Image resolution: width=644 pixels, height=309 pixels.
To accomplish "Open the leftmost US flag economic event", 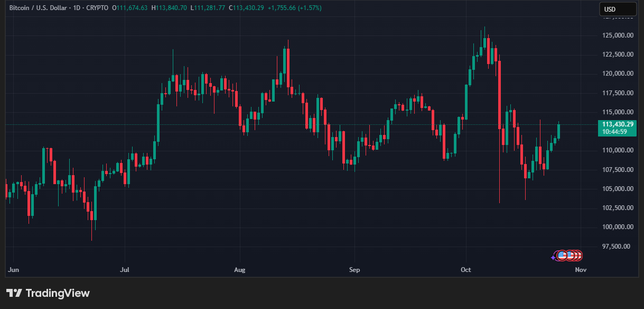I will pos(562,256).
